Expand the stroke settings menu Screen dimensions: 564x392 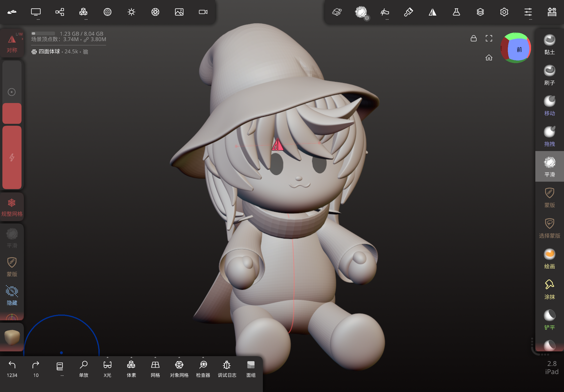click(385, 13)
